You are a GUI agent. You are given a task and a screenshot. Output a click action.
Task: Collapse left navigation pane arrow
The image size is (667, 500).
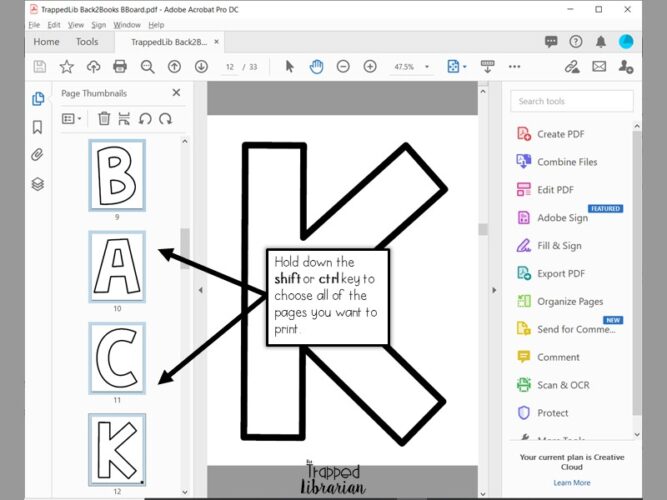click(200, 290)
